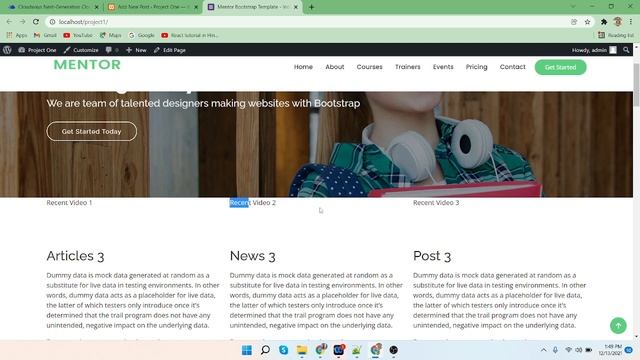Show hidden system tray icons chevron
Image resolution: width=640 pixels, height=360 pixels.
[x=543, y=350]
